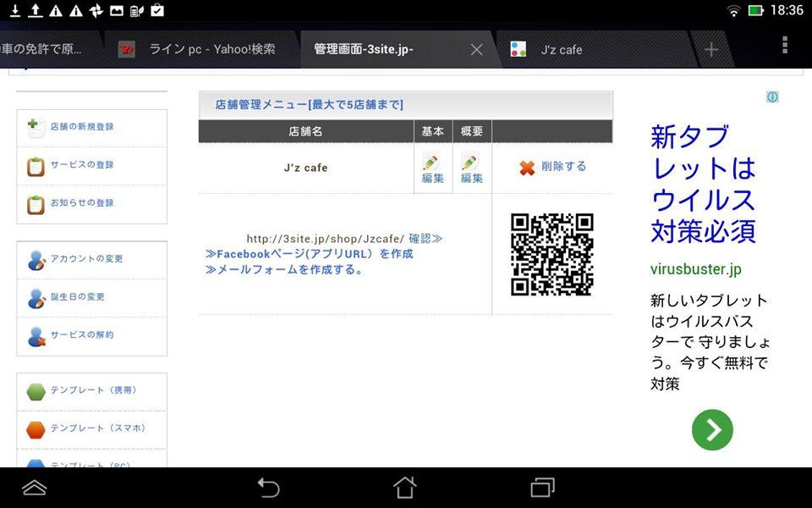Tap the Android recent apps button

(x=543, y=488)
